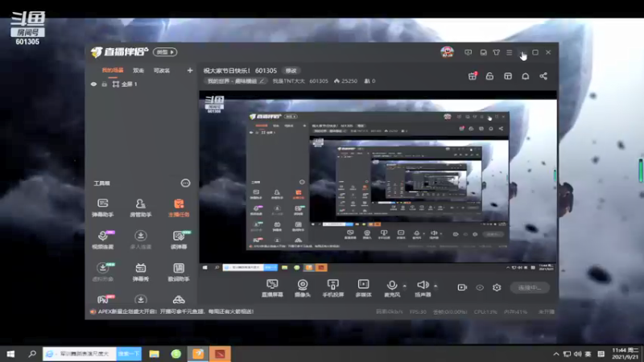Screen dimensions: 644x362
Task: Open the layout template icon
Action: point(508,76)
